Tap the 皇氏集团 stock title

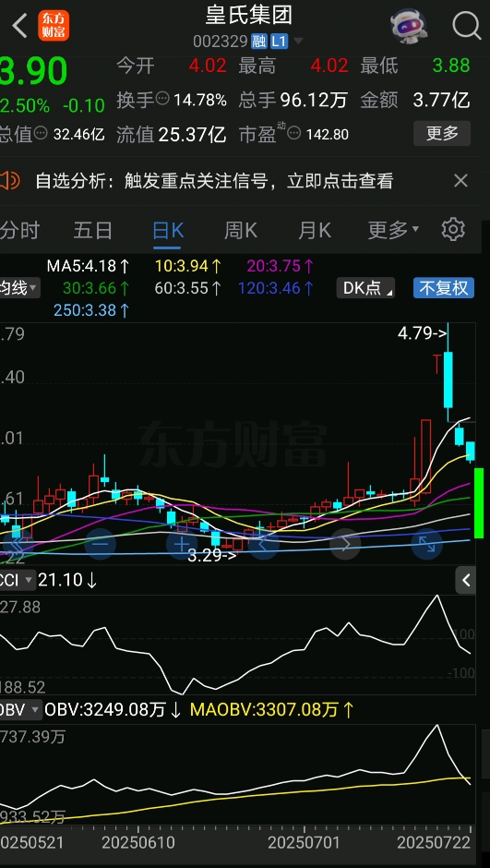tap(249, 15)
